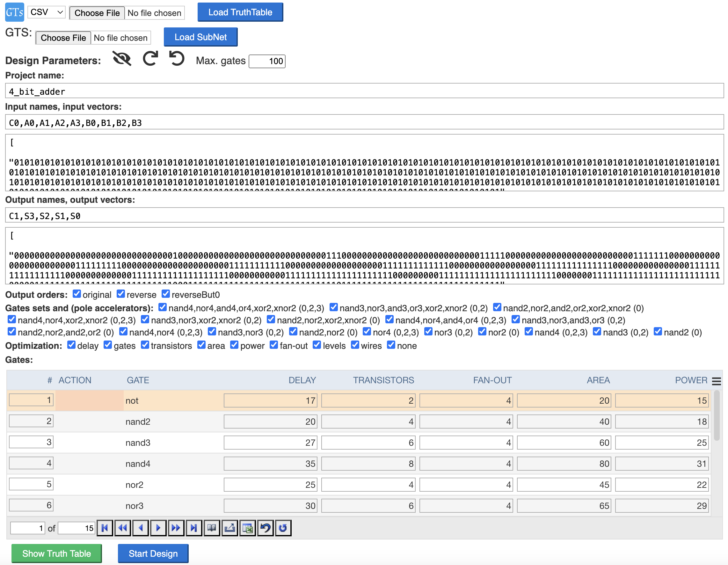Click the redo clockwise arrow icon
This screenshot has width=728, height=565.
150,59
